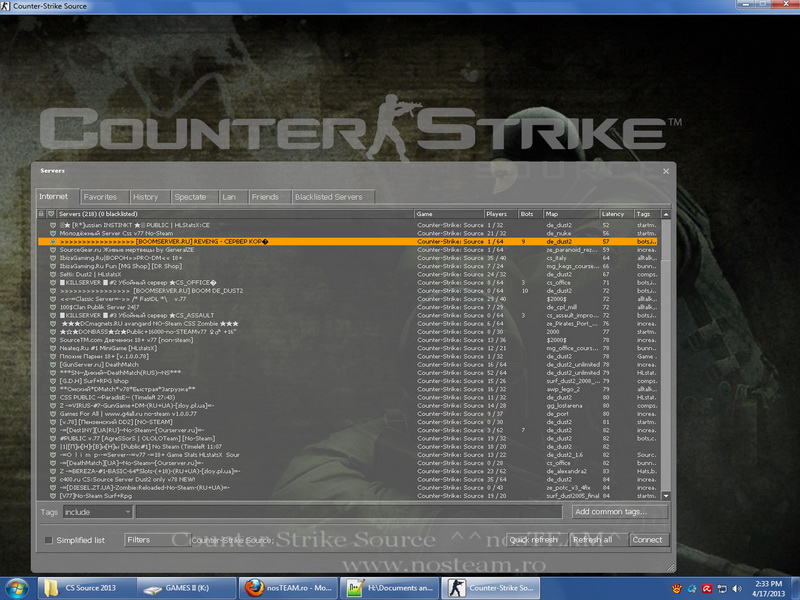Click the red antivirus tray icon
The image size is (800, 600).
coord(707,589)
